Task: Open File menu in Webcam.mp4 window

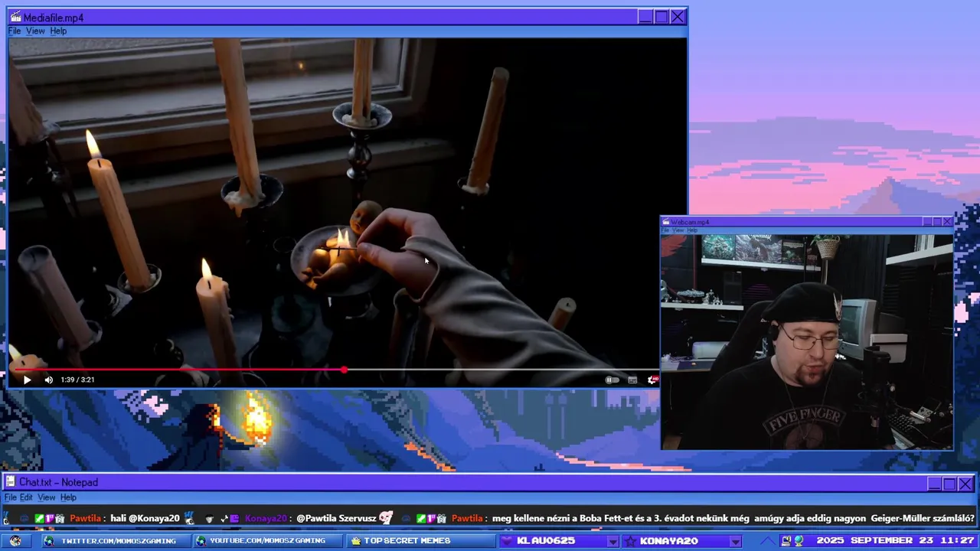Action: click(665, 230)
